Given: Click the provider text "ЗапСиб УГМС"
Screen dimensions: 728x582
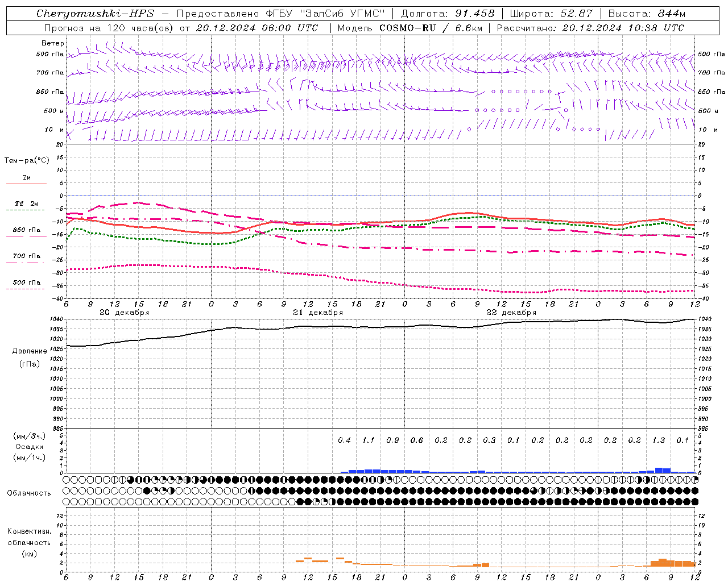Looking at the screenshot, I should [x=342, y=14].
